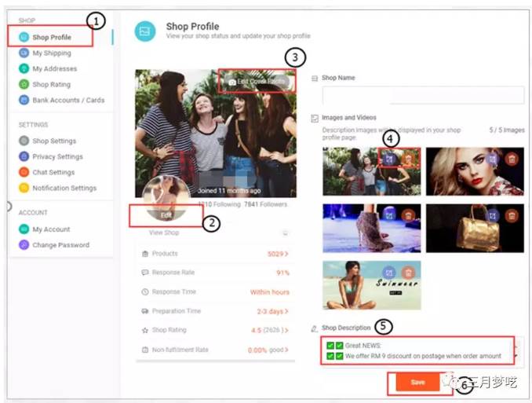This screenshot has width=532, height=403.
Task: Click the Change Password icon
Action: (x=24, y=244)
